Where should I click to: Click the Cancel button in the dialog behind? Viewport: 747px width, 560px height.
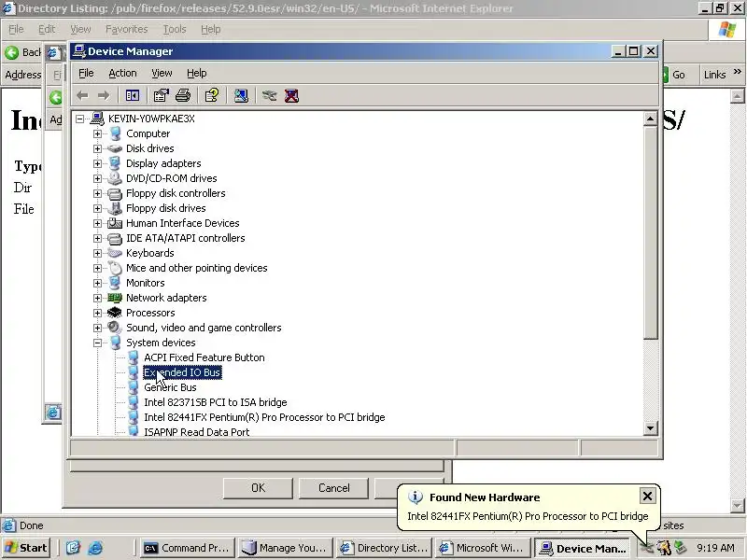coord(333,487)
